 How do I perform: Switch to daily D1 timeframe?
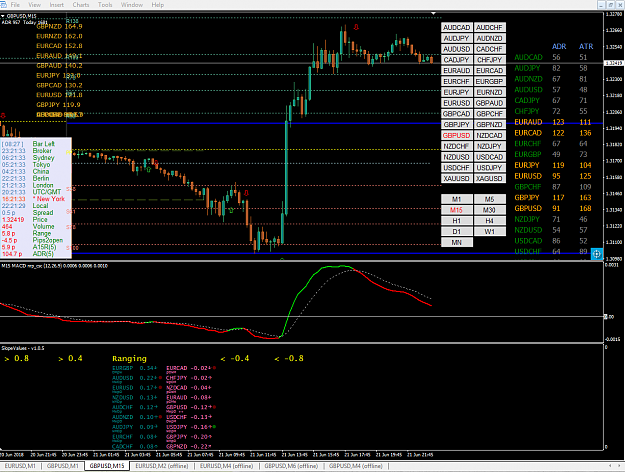pyautogui.click(x=457, y=232)
